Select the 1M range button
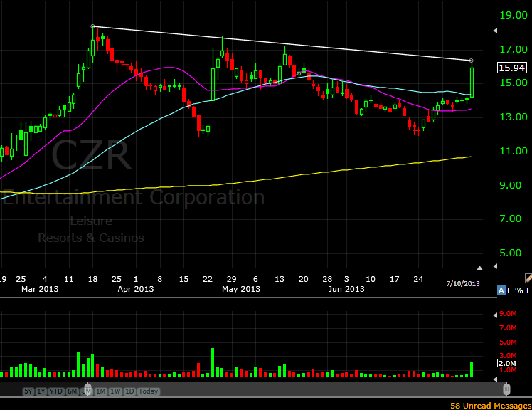Image resolution: width=532 pixels, height=410 pixels. click(x=100, y=391)
